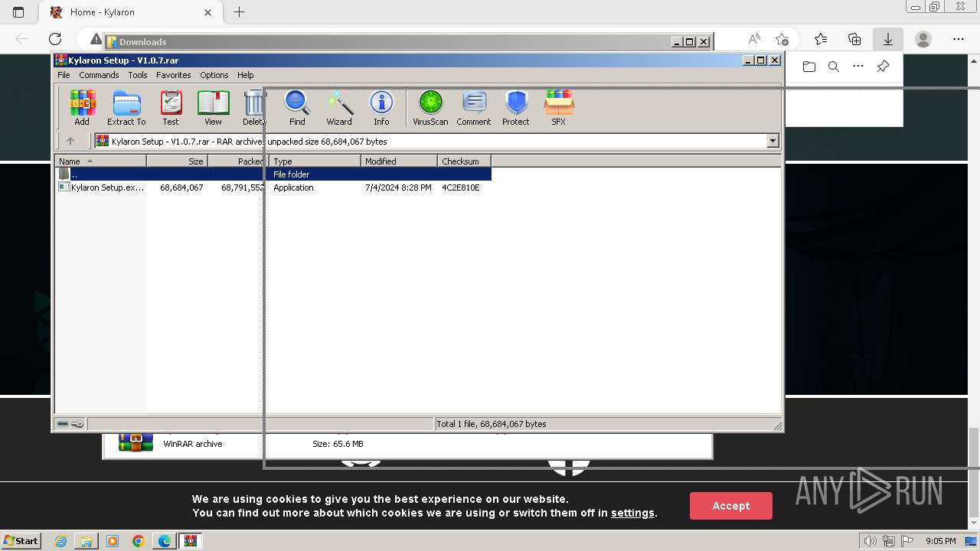Click the taskbar clock 9:05 PM
Screen dimensions: 980x551
tap(940, 541)
